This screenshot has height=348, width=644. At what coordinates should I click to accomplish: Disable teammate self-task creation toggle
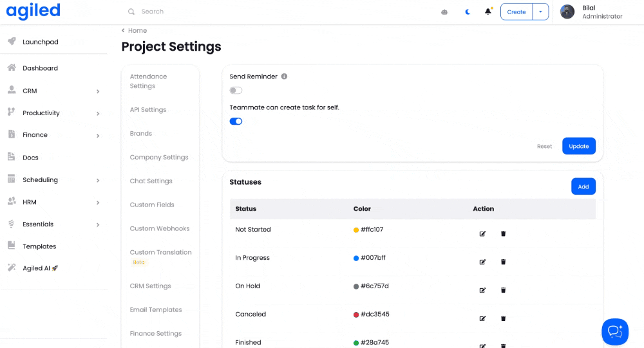click(x=236, y=121)
